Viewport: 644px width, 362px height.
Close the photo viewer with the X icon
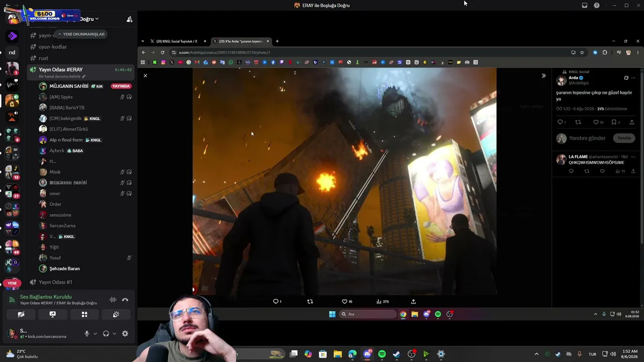(x=145, y=75)
